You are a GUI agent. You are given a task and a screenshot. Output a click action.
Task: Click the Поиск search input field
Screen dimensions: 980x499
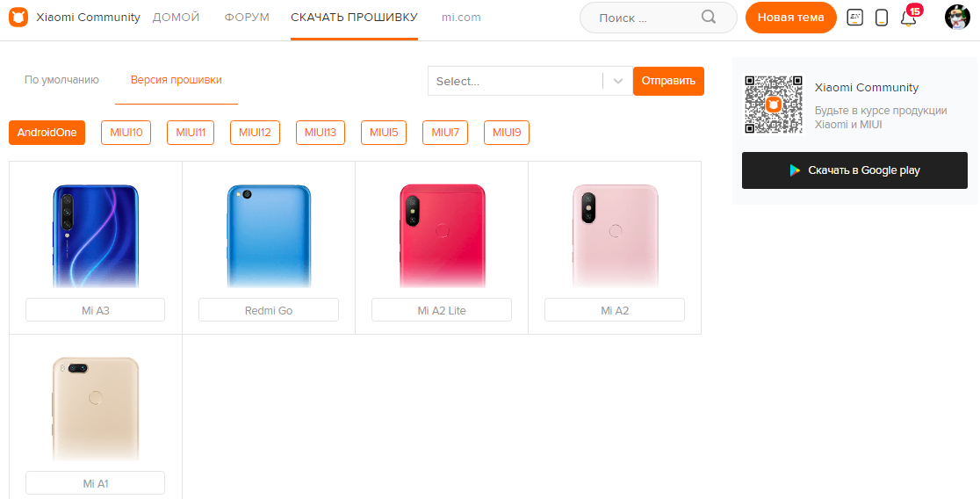click(x=647, y=18)
